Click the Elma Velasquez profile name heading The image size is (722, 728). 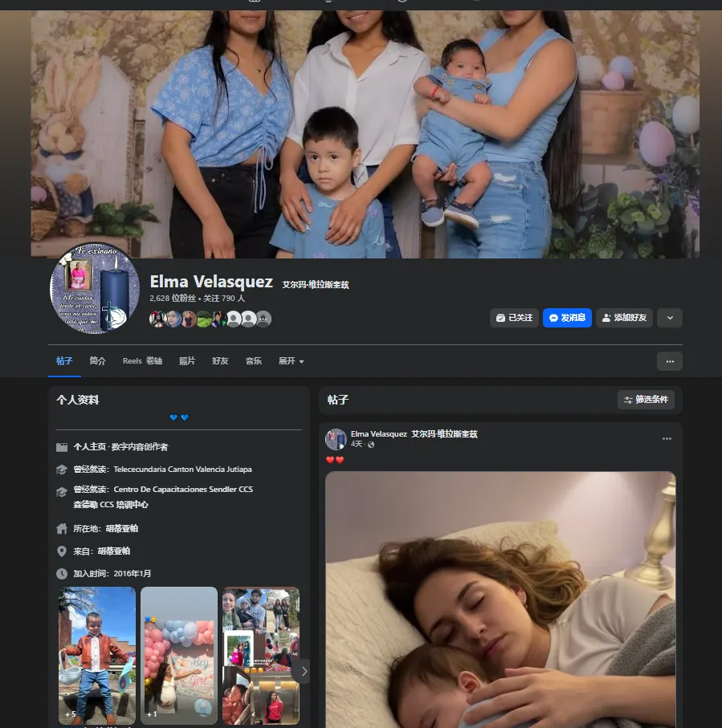pos(211,282)
